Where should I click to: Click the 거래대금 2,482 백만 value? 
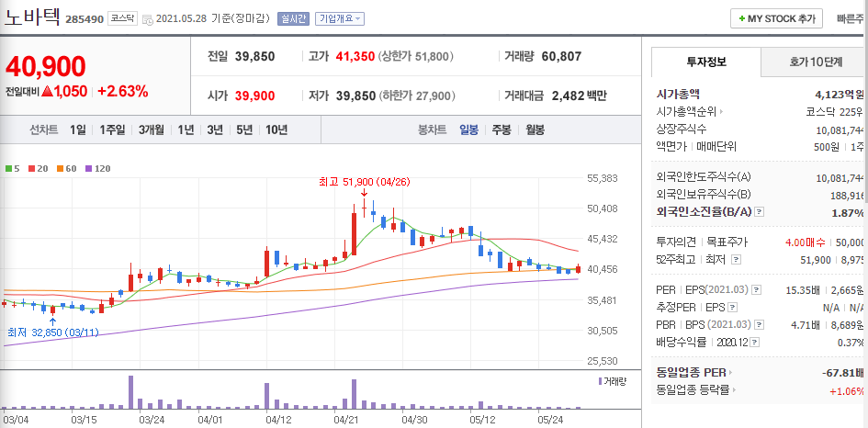579,96
